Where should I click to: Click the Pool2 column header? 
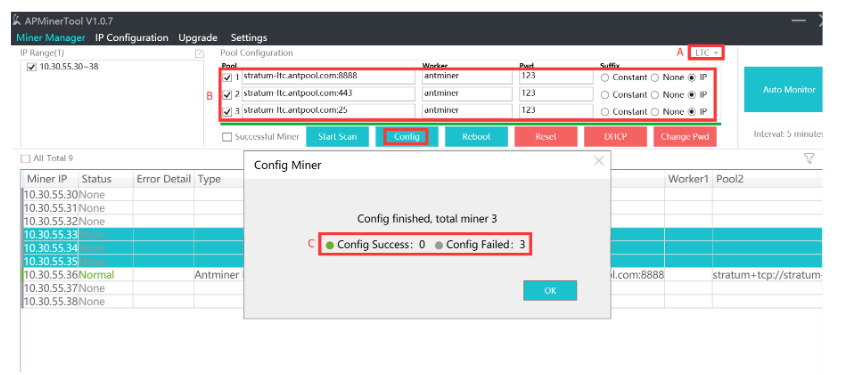[x=767, y=179]
